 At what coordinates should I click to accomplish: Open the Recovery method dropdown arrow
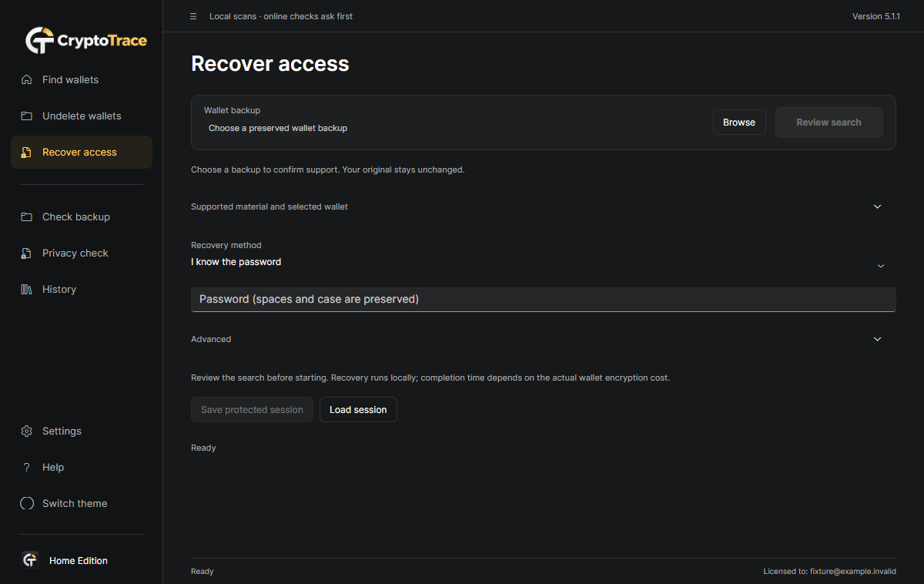(881, 266)
